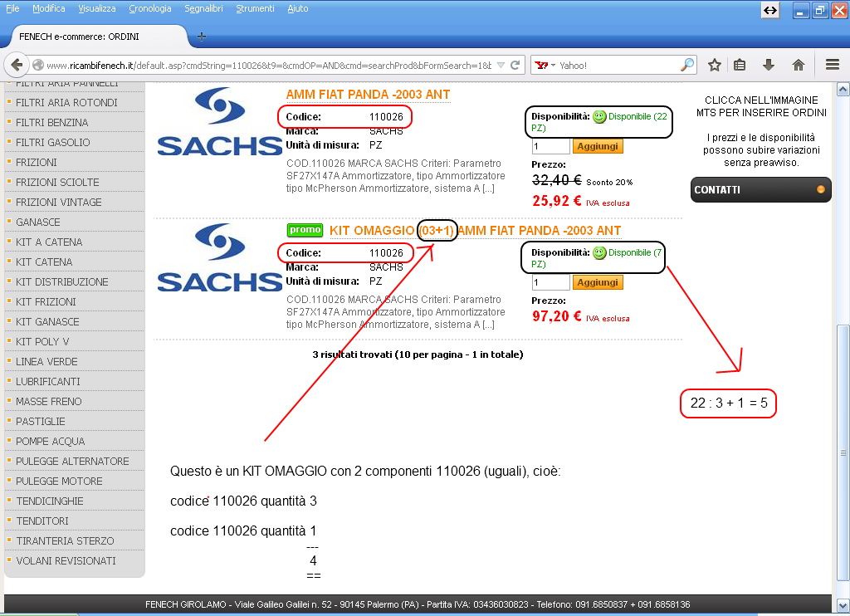The image size is (850, 616).
Task: Open KIT POLY V category
Action: click(x=42, y=342)
